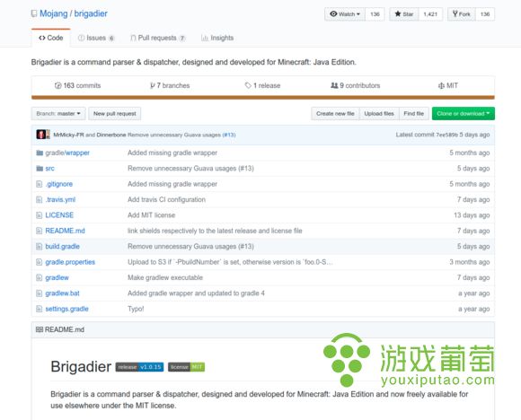Open the MrMicky-FR author link
Screen dimensions: 521x420
click(69, 135)
